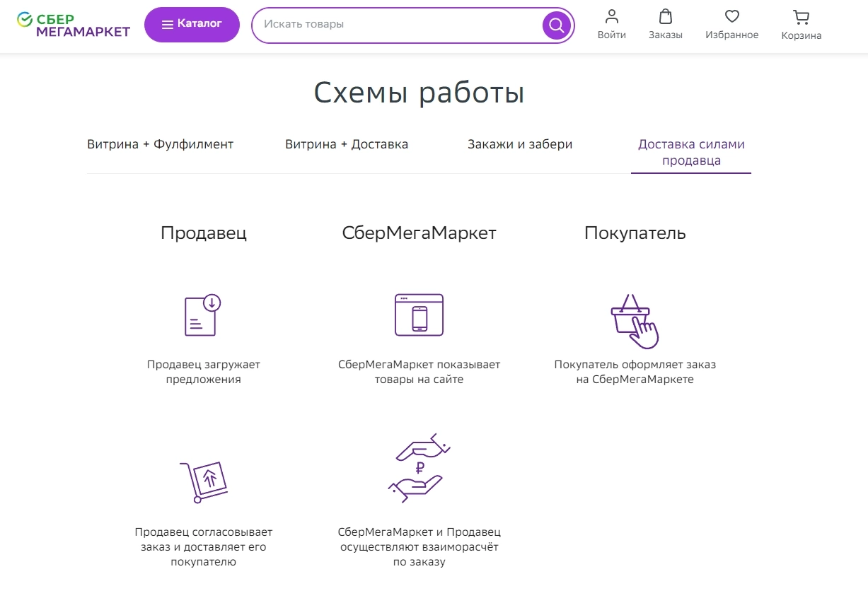Viewport: 868px width, 598px height.
Task: Open the Каталог menu button
Action: click(192, 25)
